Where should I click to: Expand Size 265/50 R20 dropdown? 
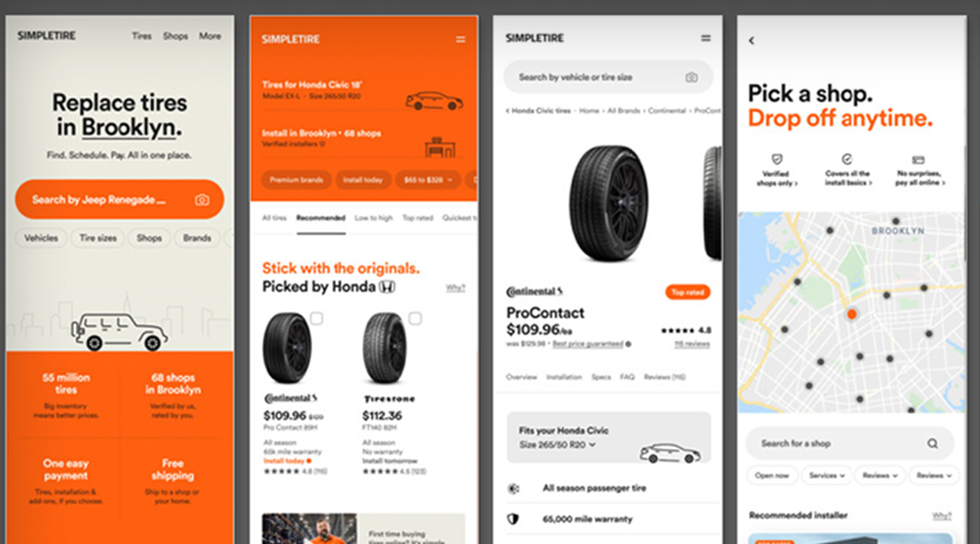558,445
